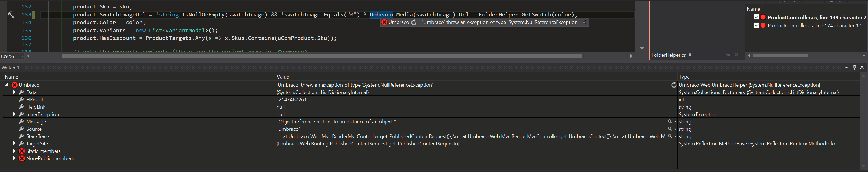Pin the FolderHelper.cs preview tab open
The height and width of the screenshot is (172, 868).
(x=728, y=55)
